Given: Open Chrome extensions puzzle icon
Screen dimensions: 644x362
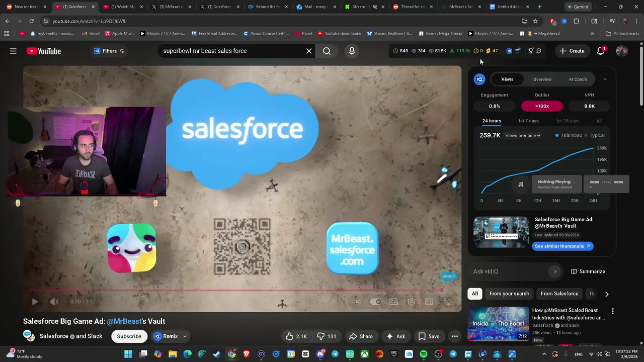Looking at the screenshot, I should point(576,21).
